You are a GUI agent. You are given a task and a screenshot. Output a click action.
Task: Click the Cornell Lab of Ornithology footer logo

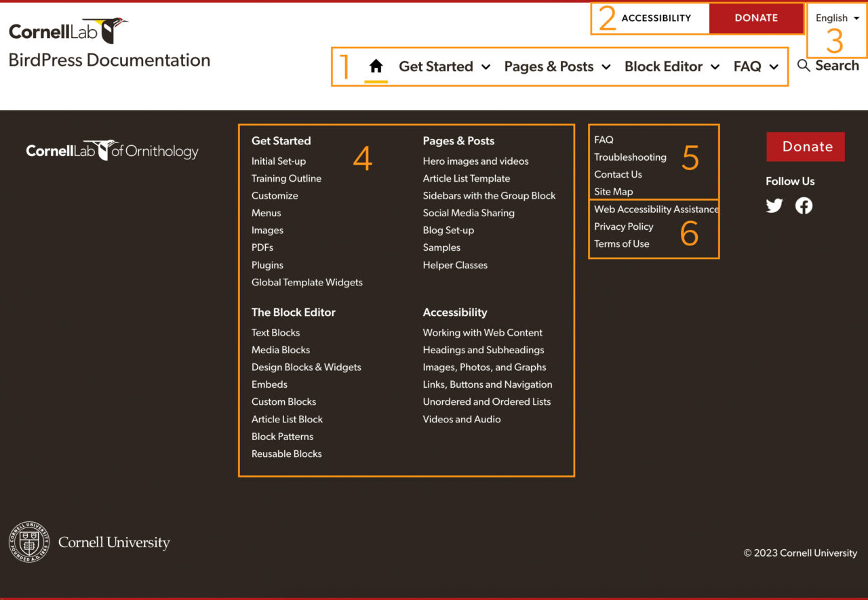point(112,151)
